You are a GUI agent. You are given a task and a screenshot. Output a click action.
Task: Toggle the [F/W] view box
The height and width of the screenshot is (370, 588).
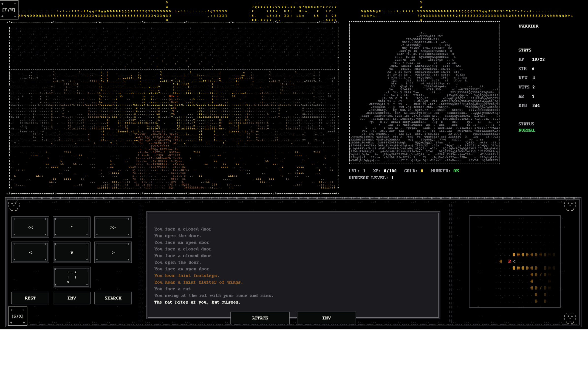pos(9,10)
